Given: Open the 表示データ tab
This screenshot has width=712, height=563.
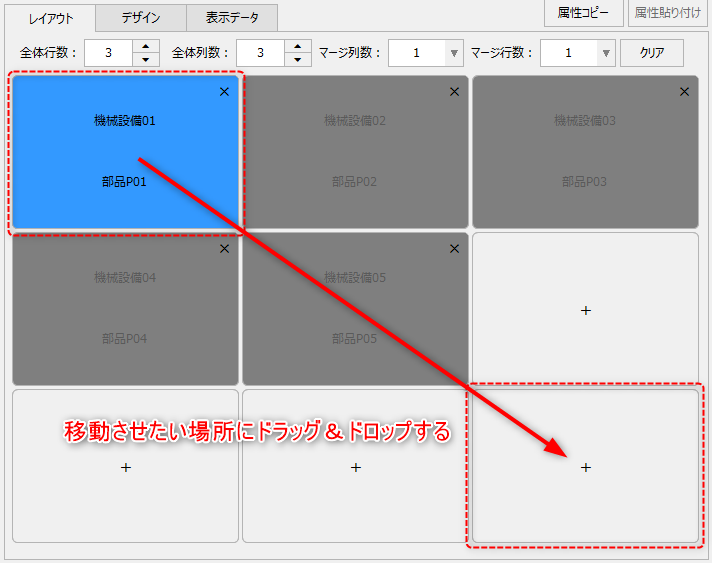Looking at the screenshot, I should 231,17.
